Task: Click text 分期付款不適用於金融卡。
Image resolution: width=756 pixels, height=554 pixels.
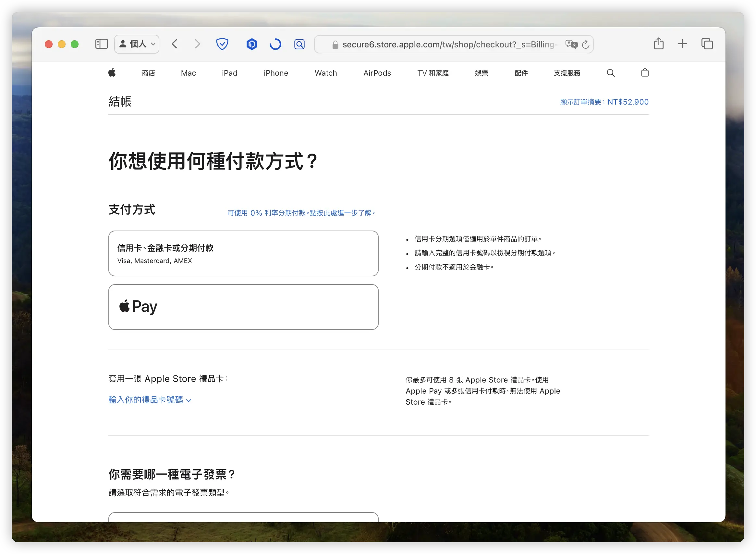Action: click(x=454, y=267)
